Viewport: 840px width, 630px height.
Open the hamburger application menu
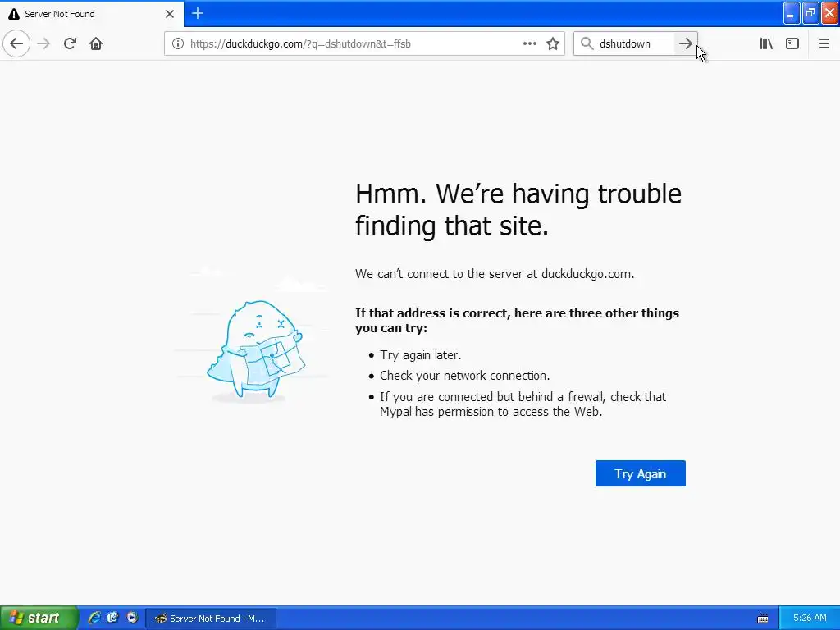pos(824,43)
